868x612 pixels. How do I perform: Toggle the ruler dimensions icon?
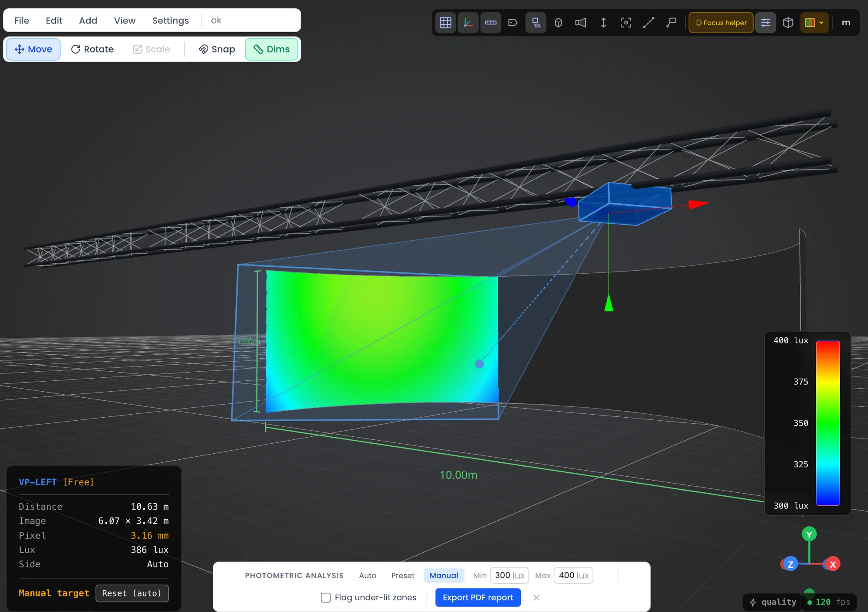pyautogui.click(x=490, y=23)
